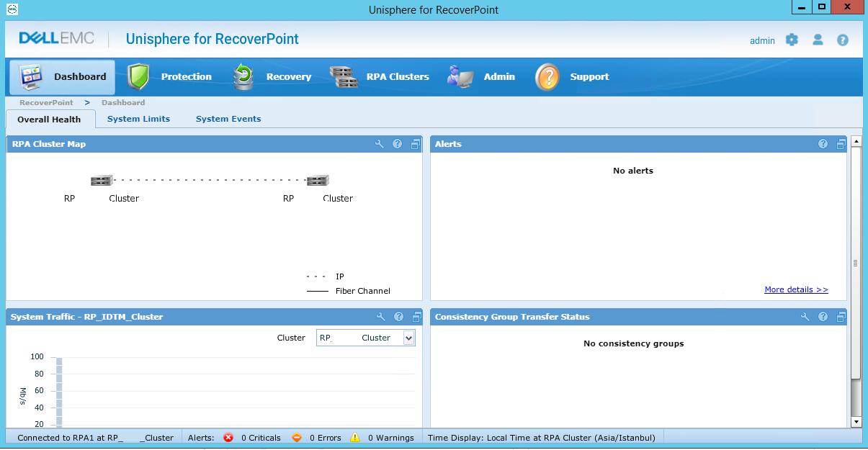
Task: Click the Dashboard breadcrumb text
Action: click(x=123, y=102)
